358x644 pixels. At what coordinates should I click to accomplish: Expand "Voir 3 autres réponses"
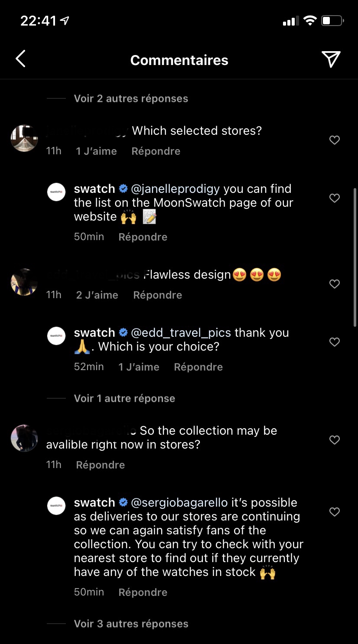click(131, 624)
